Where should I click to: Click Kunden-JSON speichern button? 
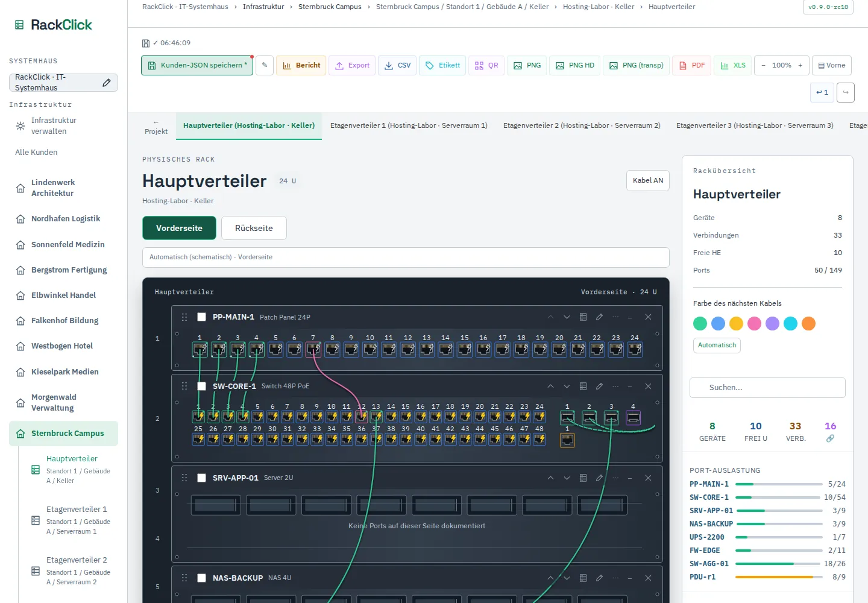pyautogui.click(x=197, y=65)
